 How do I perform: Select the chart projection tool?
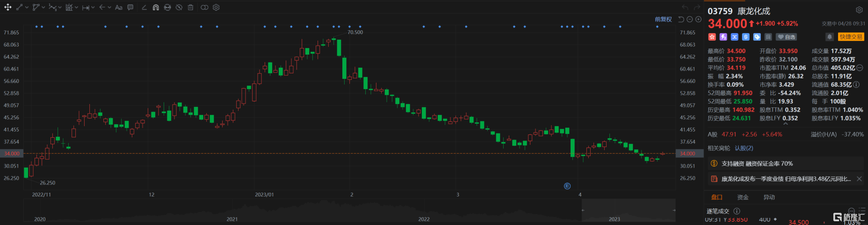(x=69, y=7)
